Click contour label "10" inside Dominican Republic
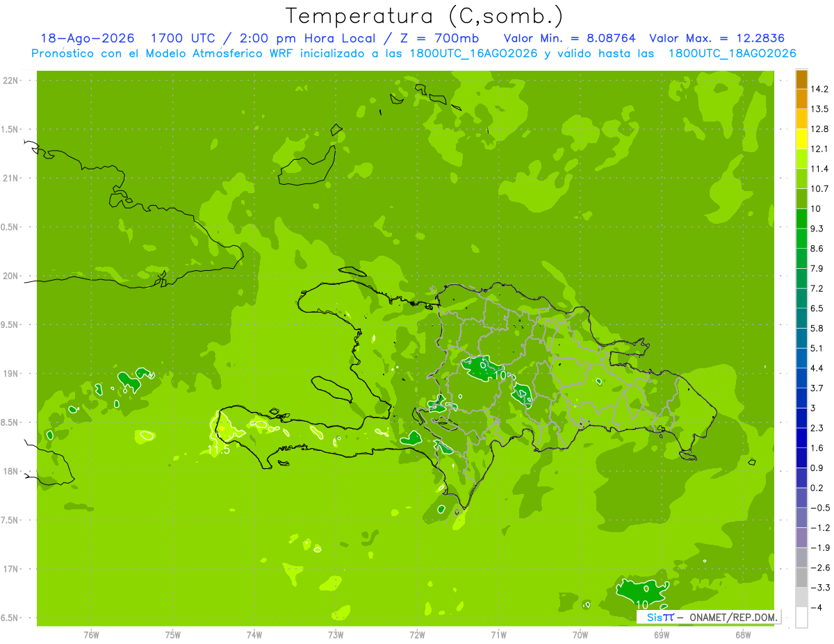This screenshot has width=834, height=644. tap(500, 374)
